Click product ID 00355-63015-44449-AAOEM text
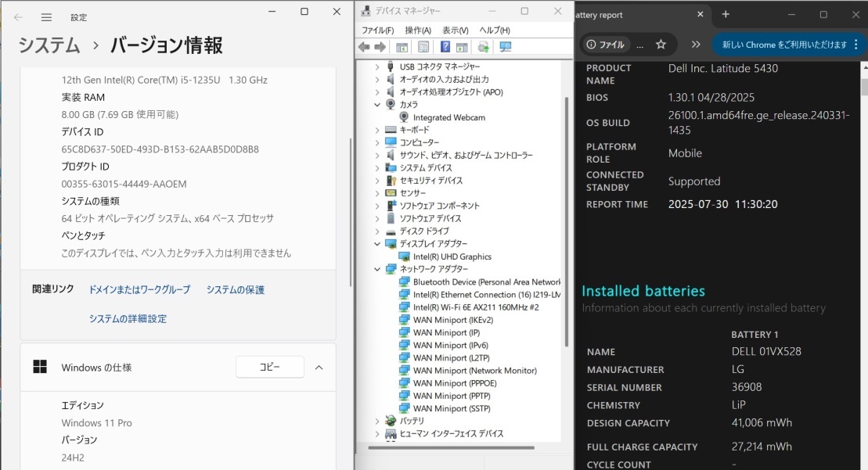This screenshot has height=470, width=868. (124, 184)
